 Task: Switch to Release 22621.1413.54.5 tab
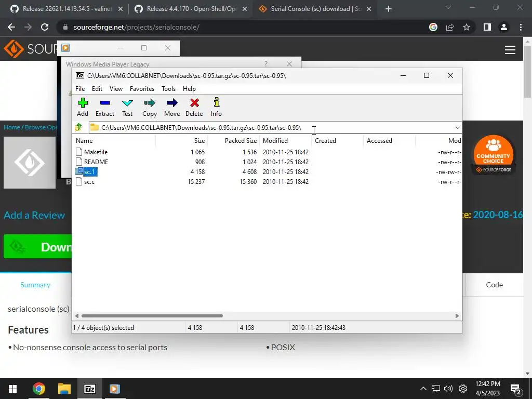click(67, 9)
